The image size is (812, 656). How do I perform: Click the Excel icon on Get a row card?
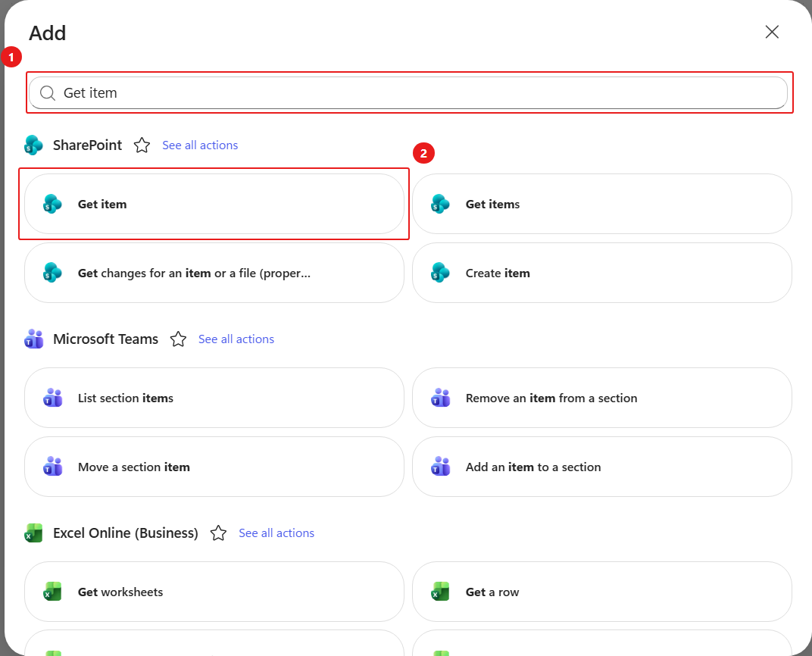pos(440,592)
